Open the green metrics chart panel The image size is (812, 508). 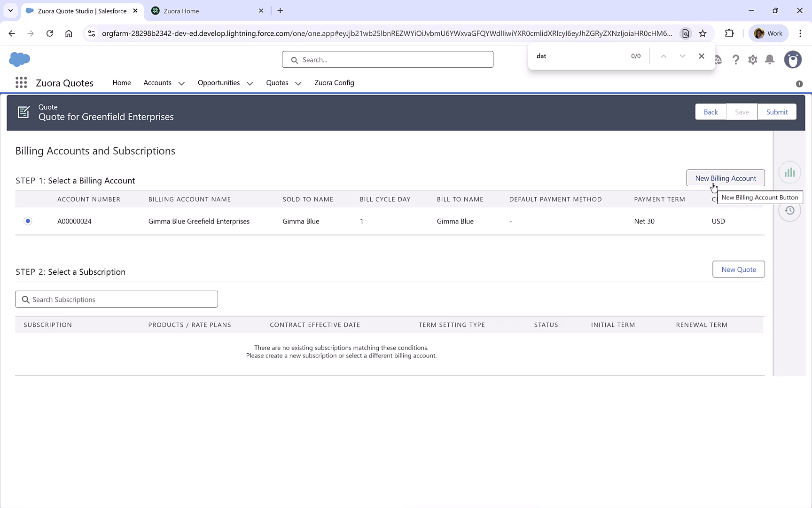789,172
